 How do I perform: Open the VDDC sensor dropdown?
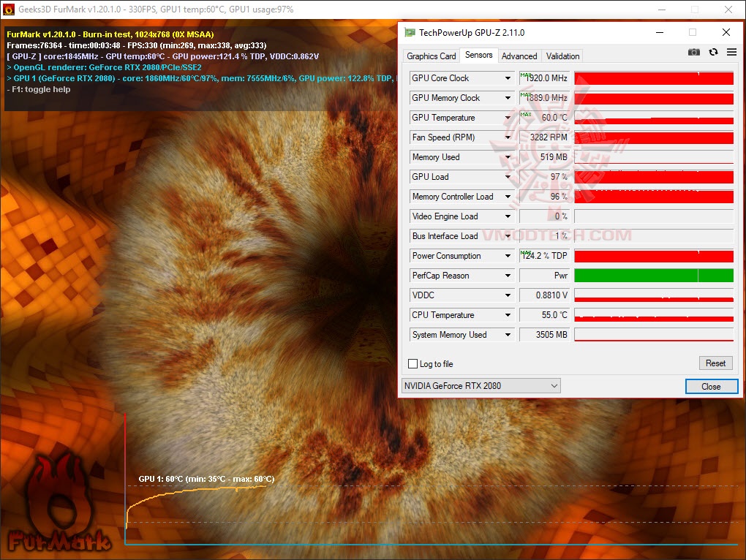(508, 295)
